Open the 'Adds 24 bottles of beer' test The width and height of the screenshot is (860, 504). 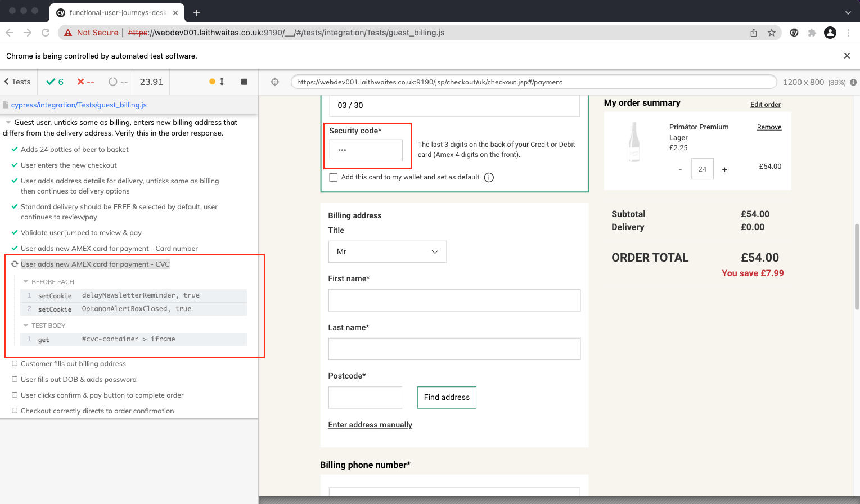(x=74, y=149)
